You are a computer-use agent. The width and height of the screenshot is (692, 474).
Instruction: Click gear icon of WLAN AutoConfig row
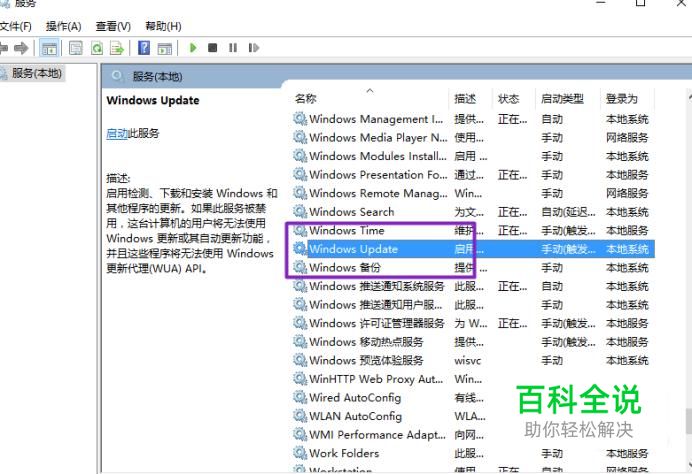(x=300, y=416)
